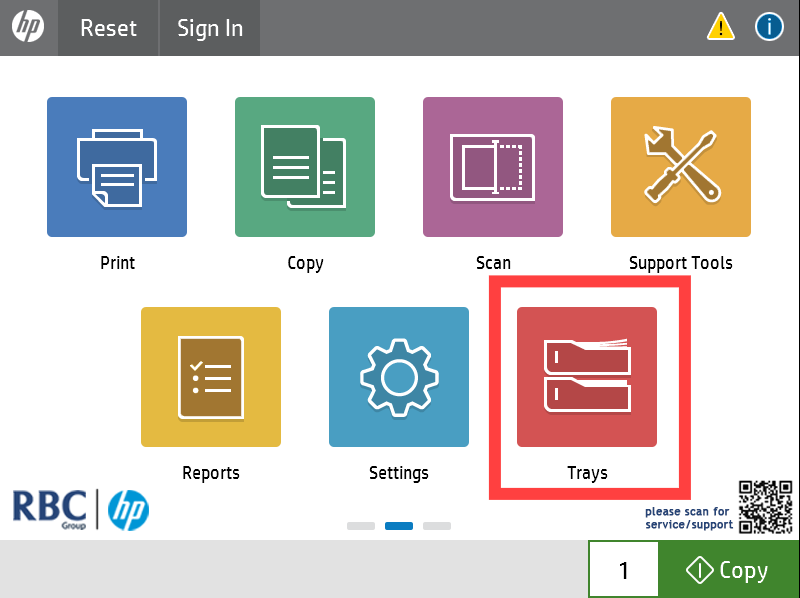This screenshot has width=800, height=598.
Task: Tap the "Settings" label text
Action: click(399, 473)
